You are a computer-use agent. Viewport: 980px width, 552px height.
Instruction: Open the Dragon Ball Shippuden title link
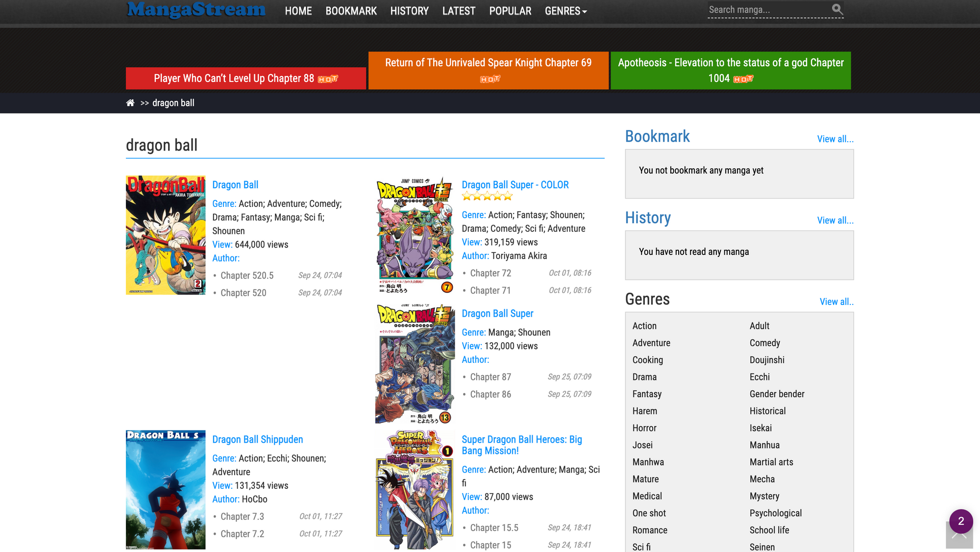coord(258,440)
